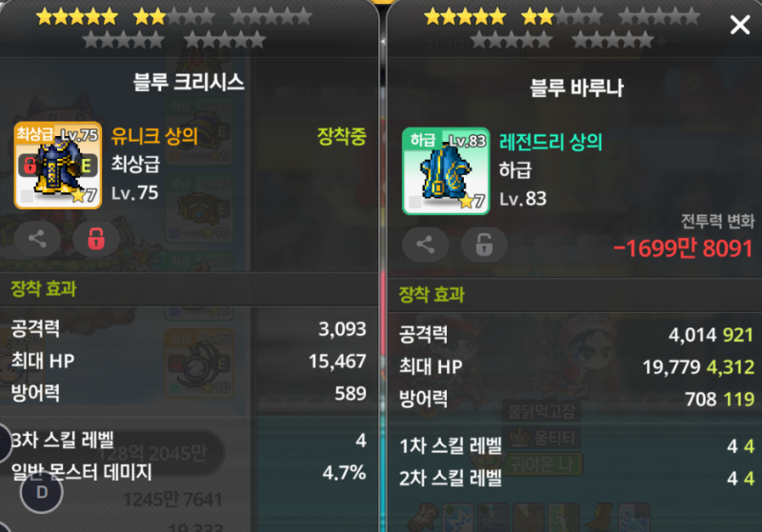Tap the gold star rating on 블루 바루나
The image size is (762, 532).
(562, 29)
